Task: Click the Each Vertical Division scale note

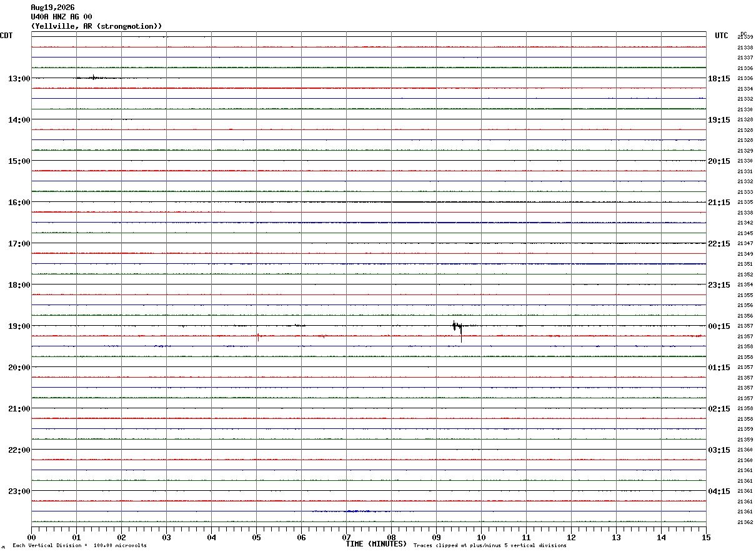Action: pos(79,546)
